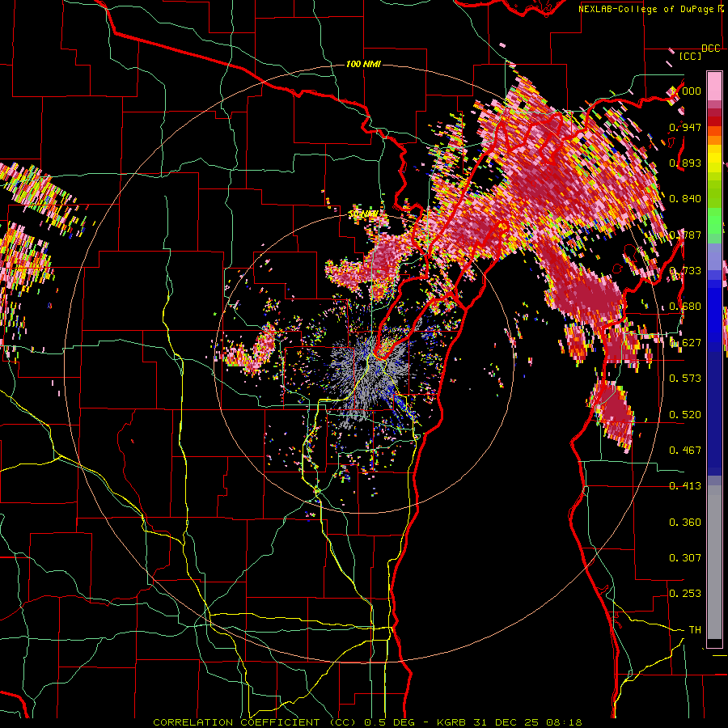Select the 0.733 legend value
This screenshot has height=728, width=728.
[685, 271]
